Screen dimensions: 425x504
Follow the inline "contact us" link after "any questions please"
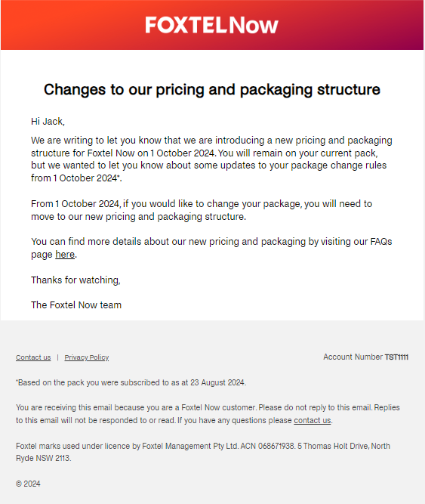point(313,420)
